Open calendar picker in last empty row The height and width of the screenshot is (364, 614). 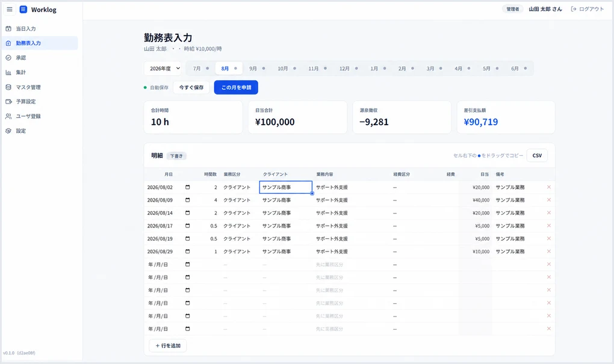(188, 329)
